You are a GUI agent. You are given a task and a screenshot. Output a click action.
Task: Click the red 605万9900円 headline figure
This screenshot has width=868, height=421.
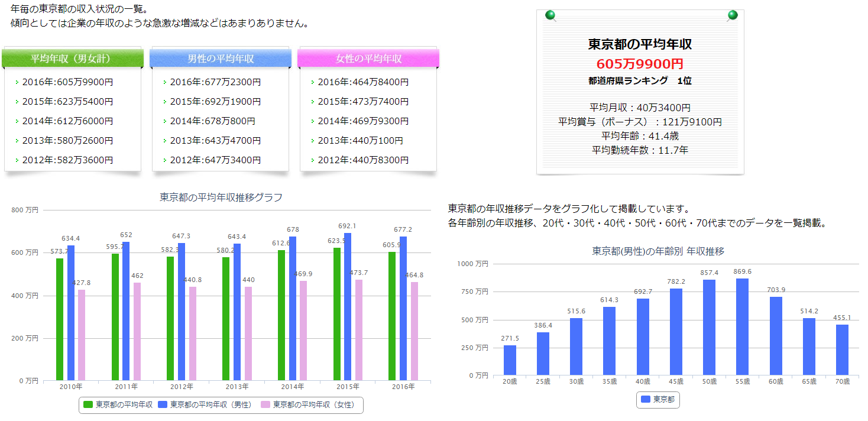(x=640, y=64)
